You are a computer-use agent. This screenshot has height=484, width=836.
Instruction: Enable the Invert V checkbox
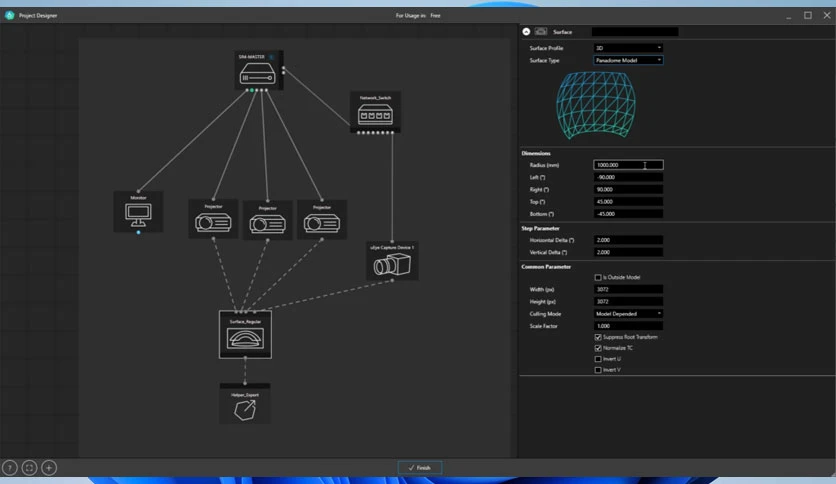point(598,370)
